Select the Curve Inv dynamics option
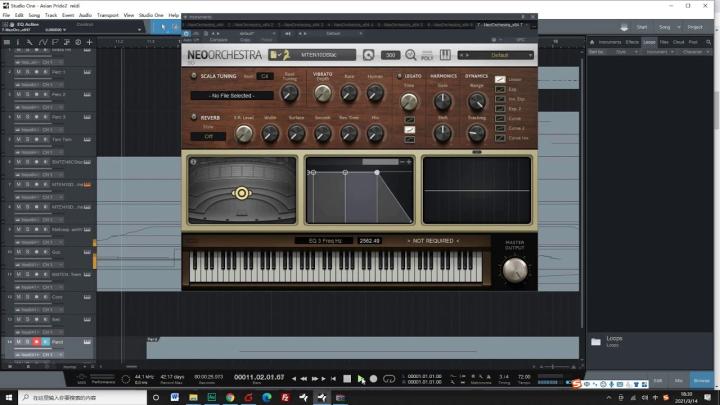The width and height of the screenshot is (720, 405). 500,138
